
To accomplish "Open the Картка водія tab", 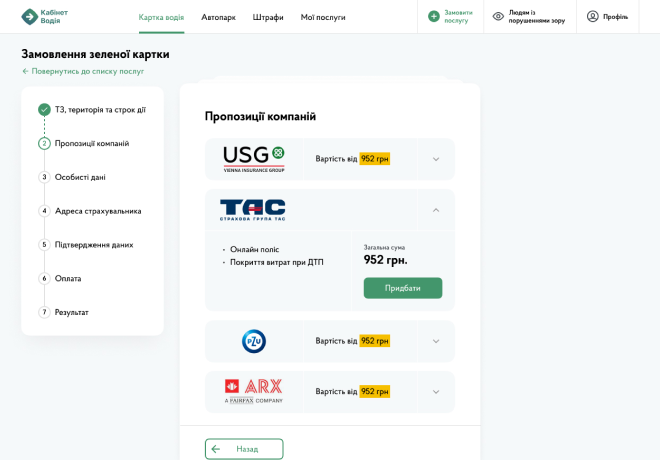I will 161,17.
